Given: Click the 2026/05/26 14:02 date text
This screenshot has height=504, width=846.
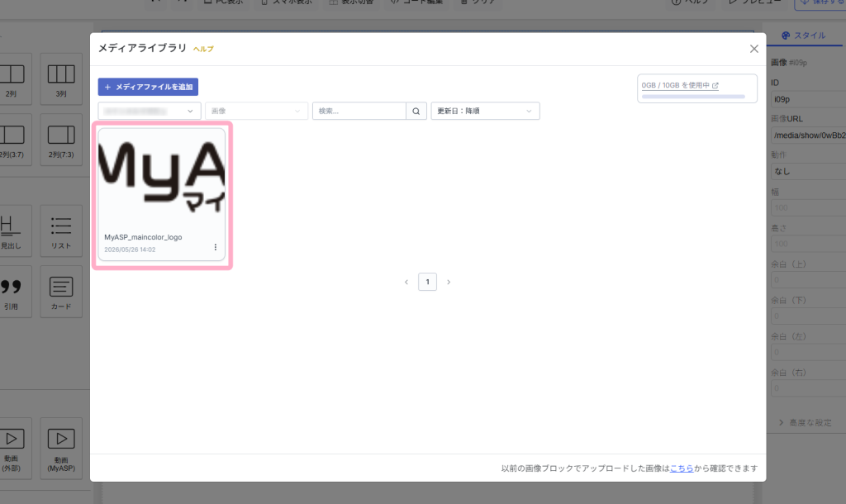Looking at the screenshot, I should click(130, 250).
